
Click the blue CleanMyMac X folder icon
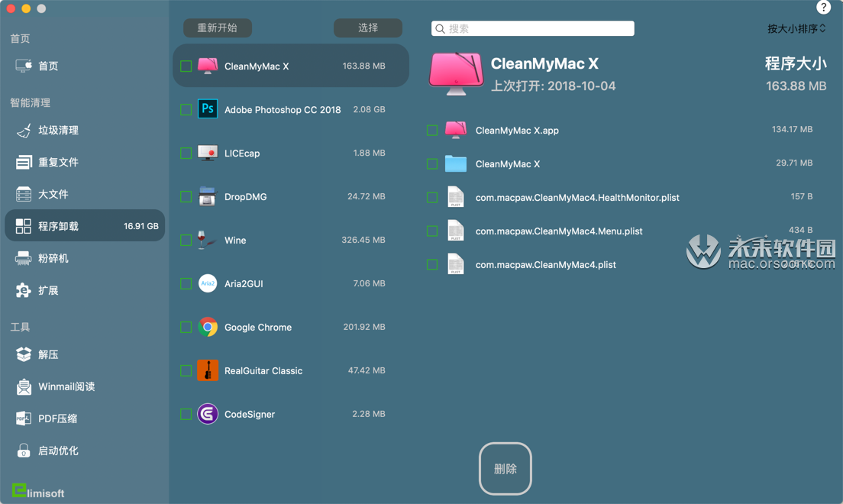click(x=456, y=163)
